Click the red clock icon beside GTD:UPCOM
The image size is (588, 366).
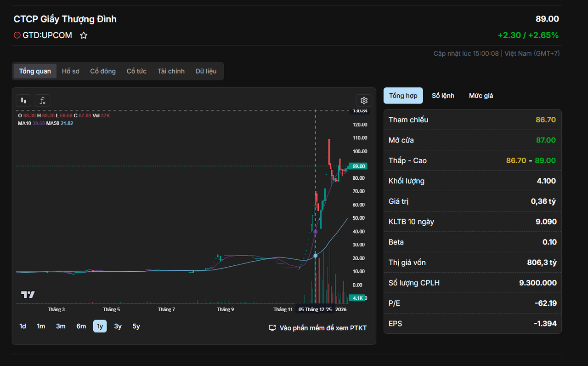[17, 35]
